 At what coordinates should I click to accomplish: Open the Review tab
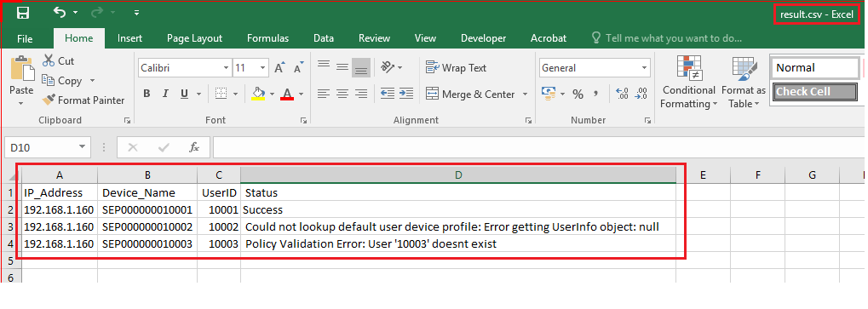click(x=374, y=38)
